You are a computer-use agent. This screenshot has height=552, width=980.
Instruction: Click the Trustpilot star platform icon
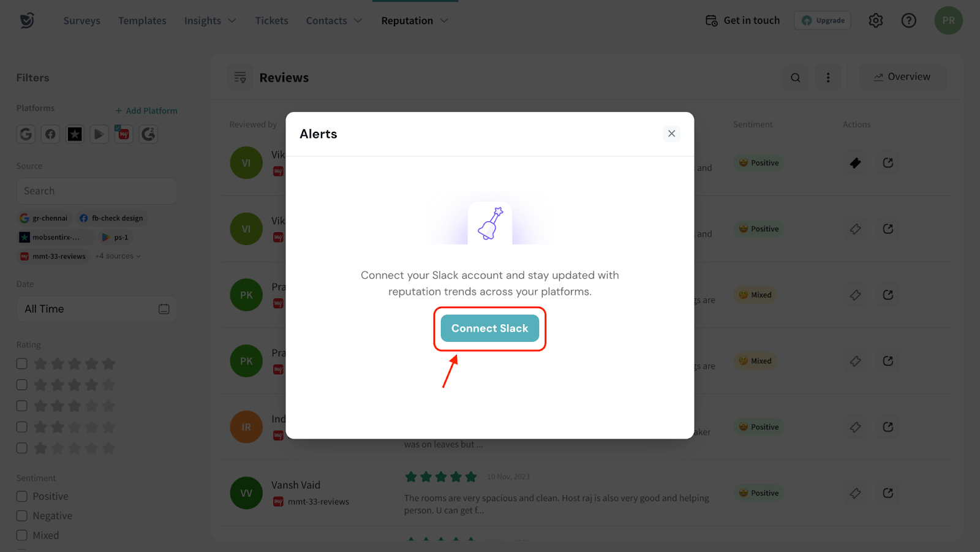click(75, 134)
